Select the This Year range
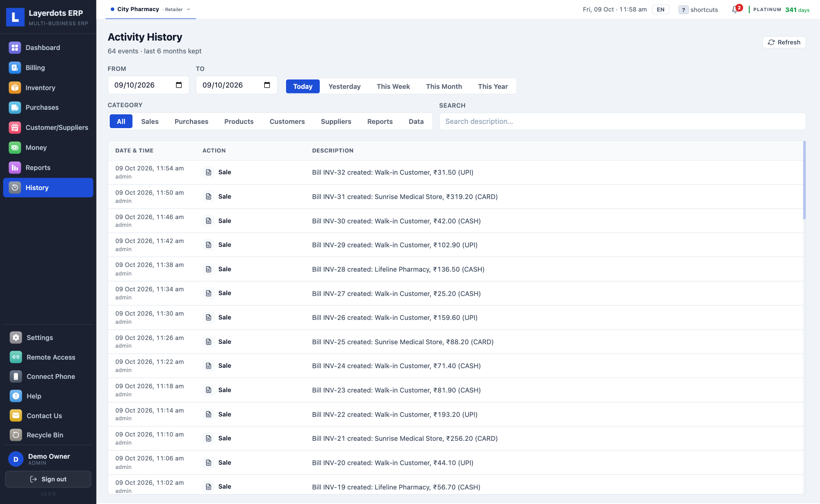820x504 pixels. tap(492, 86)
